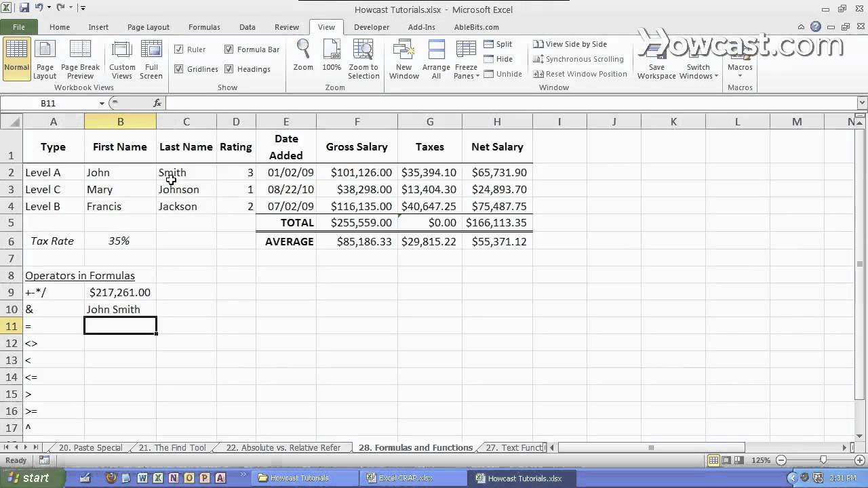Open Undo history dropdown arrow
Viewport: 868px width, 488px height.
coord(49,7)
